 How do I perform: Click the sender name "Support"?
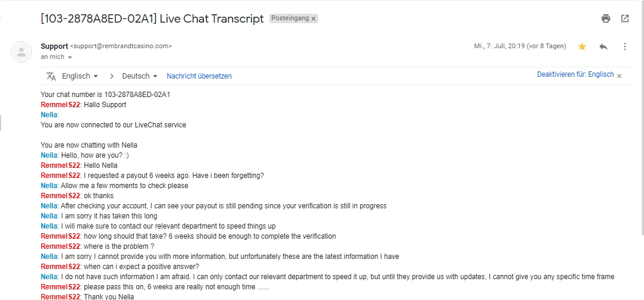pyautogui.click(x=54, y=46)
